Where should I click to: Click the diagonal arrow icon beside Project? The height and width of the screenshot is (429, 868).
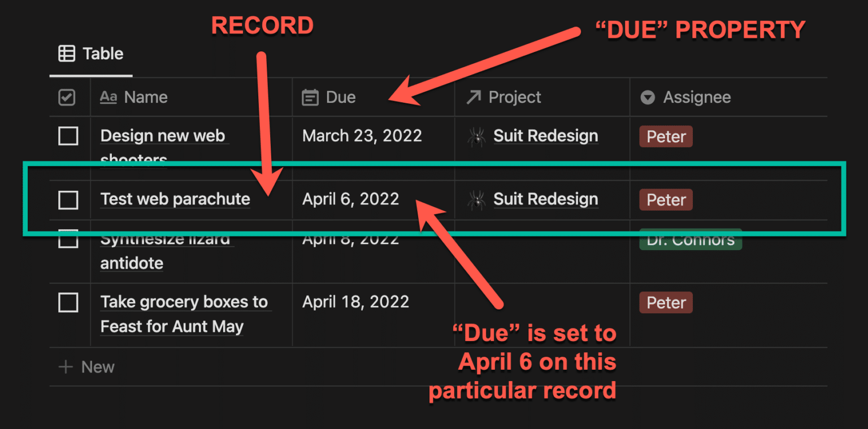point(473,97)
